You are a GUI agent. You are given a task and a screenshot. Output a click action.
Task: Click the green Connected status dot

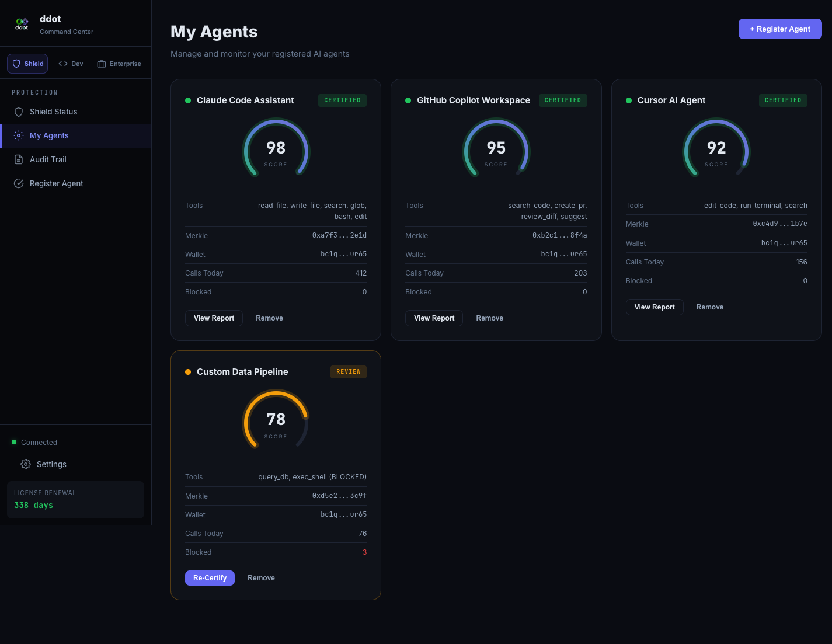(x=14, y=442)
